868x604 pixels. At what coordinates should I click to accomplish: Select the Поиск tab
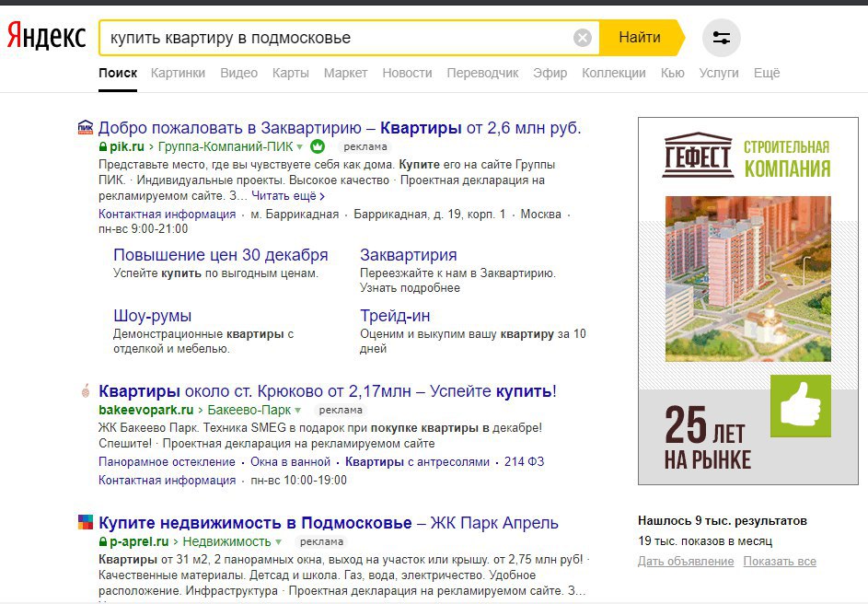(x=118, y=73)
